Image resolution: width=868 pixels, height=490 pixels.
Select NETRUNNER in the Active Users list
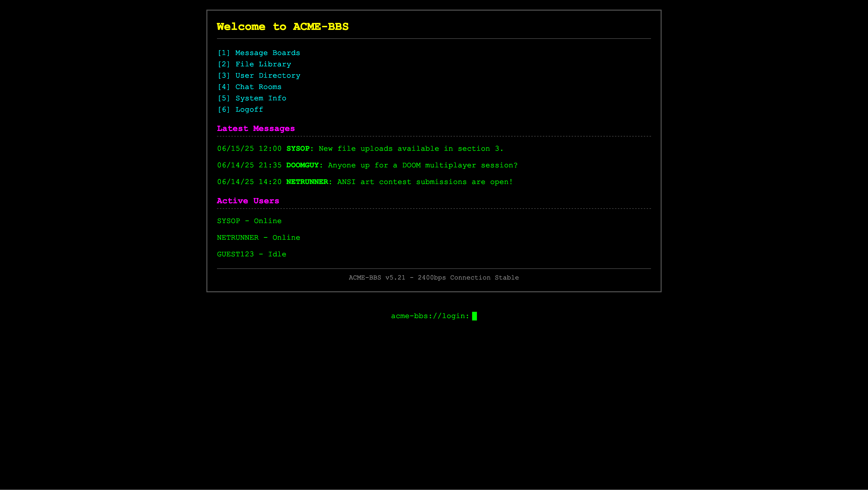point(258,237)
